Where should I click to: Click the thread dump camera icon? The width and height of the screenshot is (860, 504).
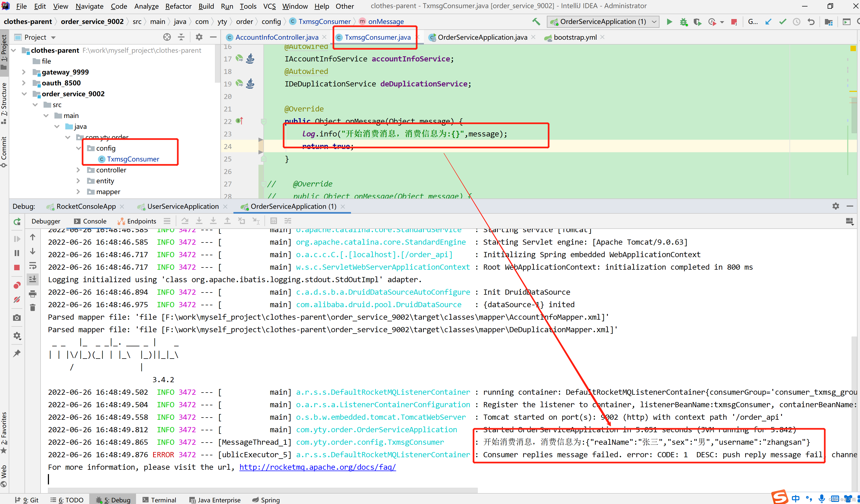(x=17, y=318)
